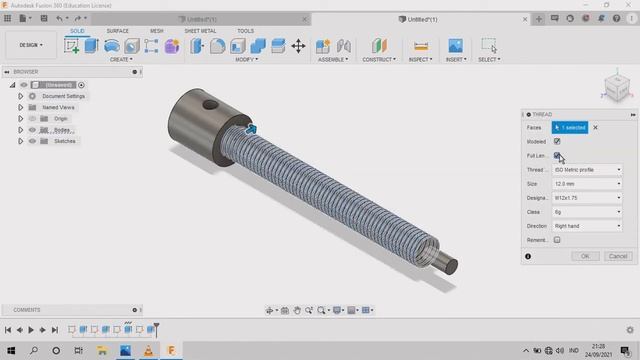Switch to the TOOLS tab
The height and width of the screenshot is (360, 640).
tap(245, 31)
